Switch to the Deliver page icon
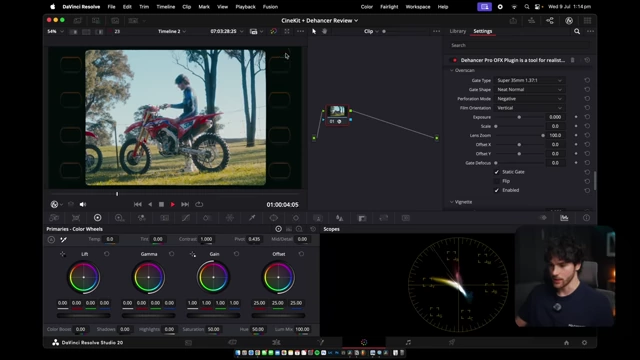The image size is (640, 360). point(452,342)
